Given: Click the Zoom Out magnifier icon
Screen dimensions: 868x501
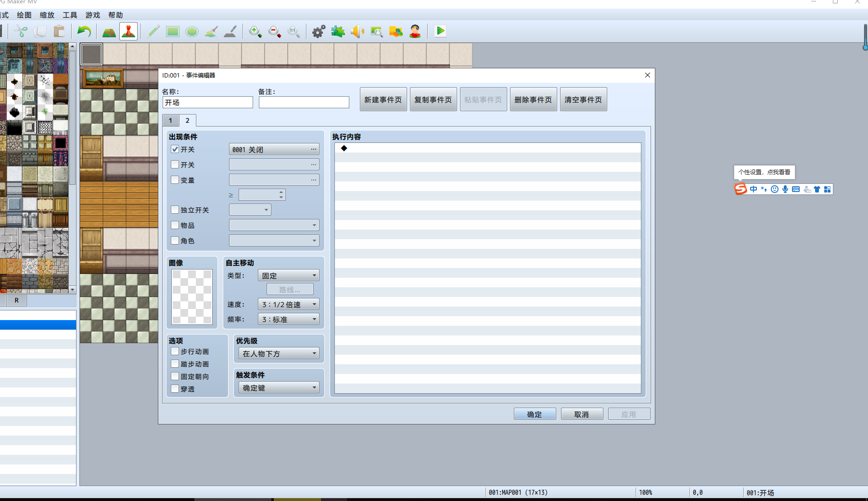Looking at the screenshot, I should click(x=275, y=32).
